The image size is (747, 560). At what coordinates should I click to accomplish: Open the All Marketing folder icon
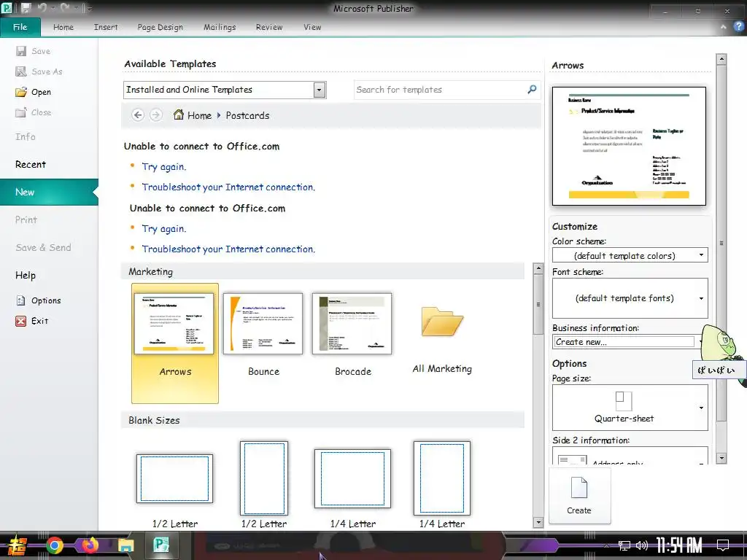pyautogui.click(x=441, y=322)
